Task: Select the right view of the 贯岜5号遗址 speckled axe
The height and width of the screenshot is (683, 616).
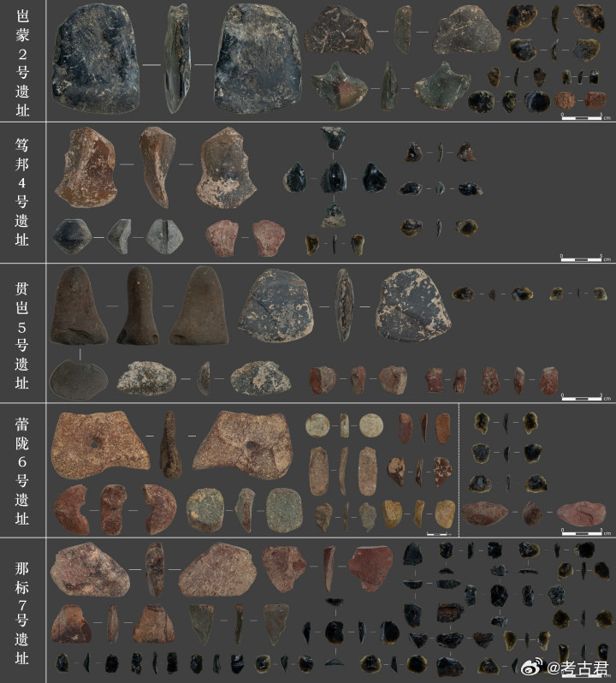Action: 413,306
